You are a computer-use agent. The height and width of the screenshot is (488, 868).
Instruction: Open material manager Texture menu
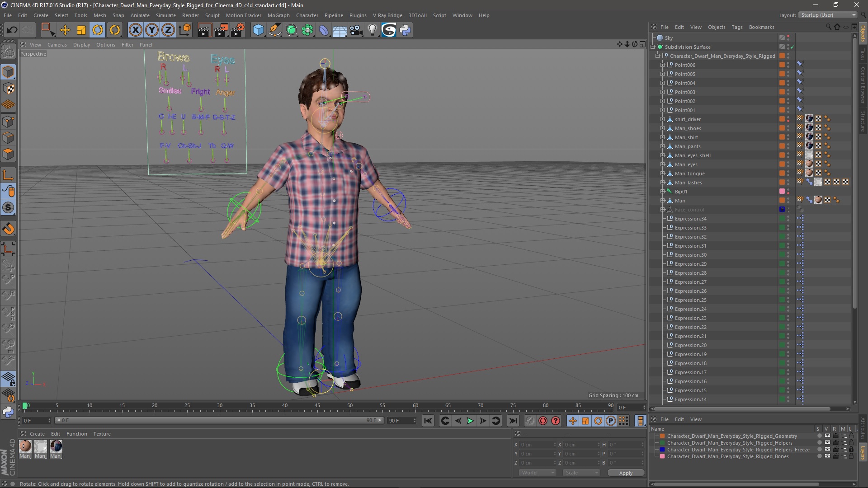click(x=102, y=434)
